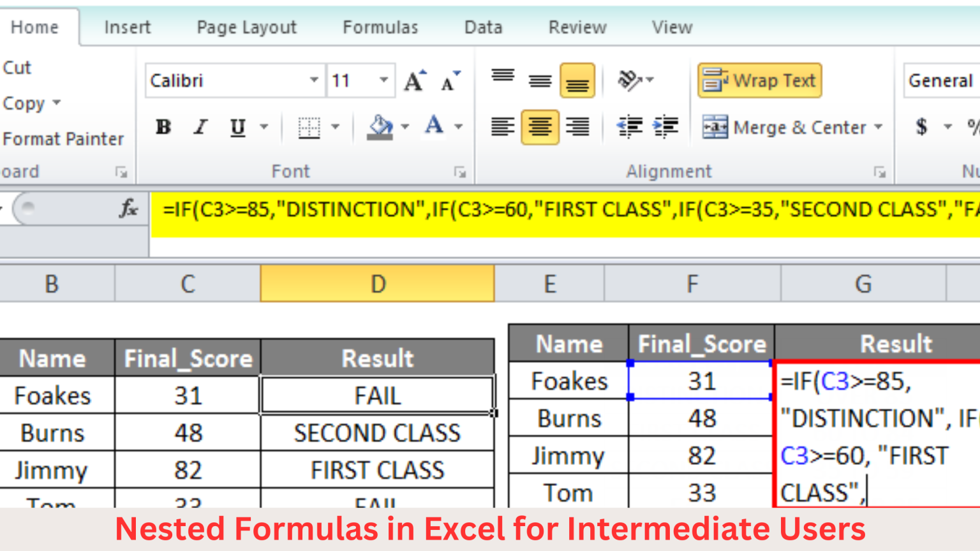
Task: Toggle Wrap Text off
Action: coord(759,81)
